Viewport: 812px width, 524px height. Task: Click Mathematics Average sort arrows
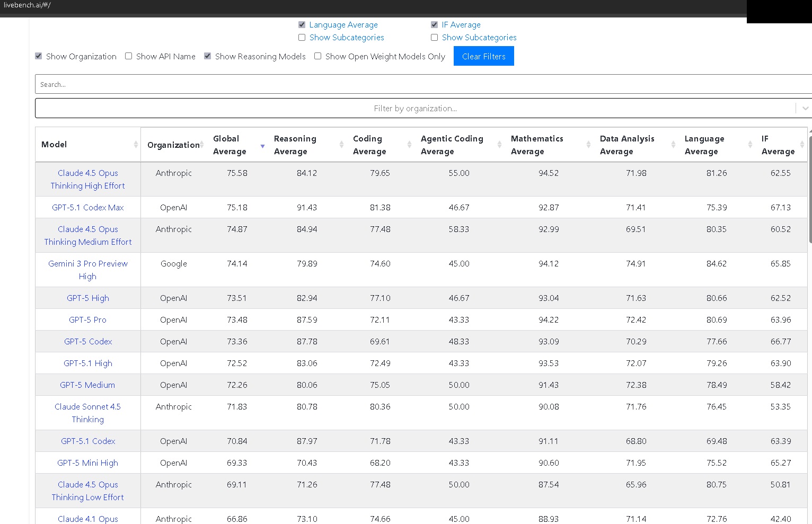click(588, 145)
